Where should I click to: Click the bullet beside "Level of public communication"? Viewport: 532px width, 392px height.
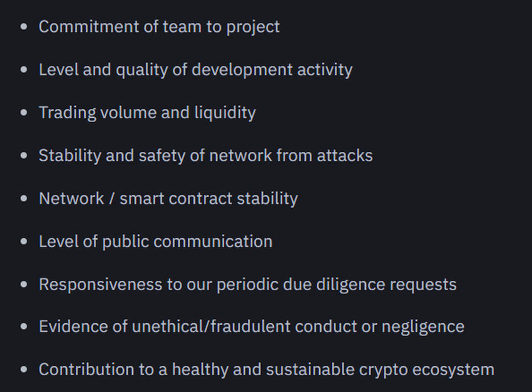[x=24, y=241]
